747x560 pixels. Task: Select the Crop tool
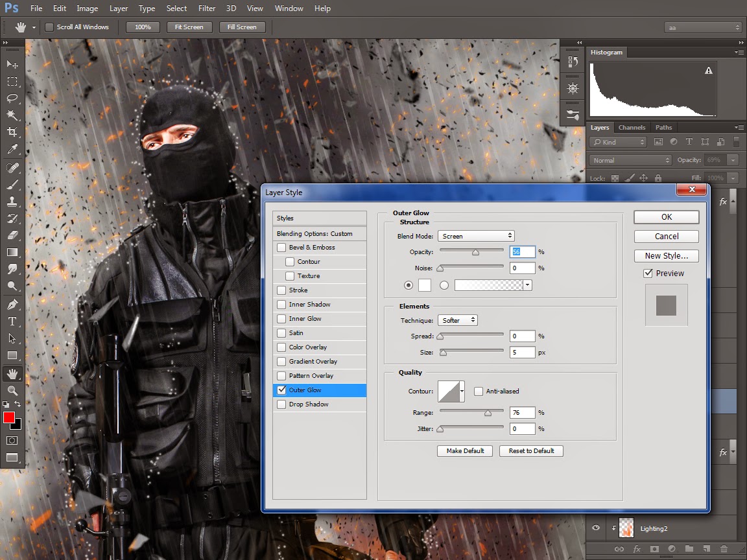[12, 132]
